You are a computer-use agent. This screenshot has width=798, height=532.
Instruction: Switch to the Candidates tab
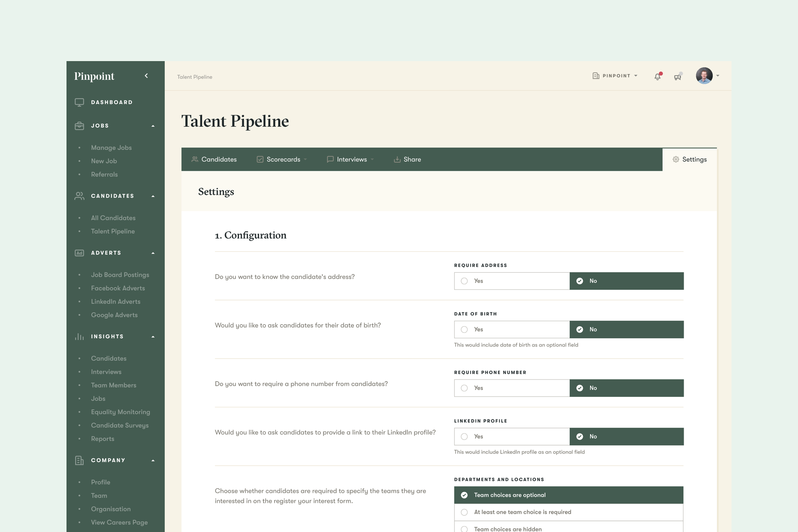[214, 159]
